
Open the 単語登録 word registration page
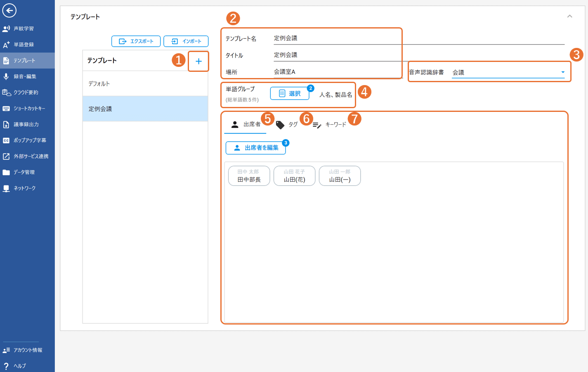pos(24,45)
